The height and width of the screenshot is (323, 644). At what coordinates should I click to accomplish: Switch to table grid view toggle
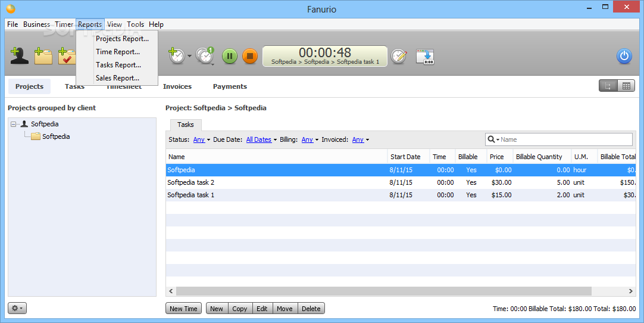point(626,86)
